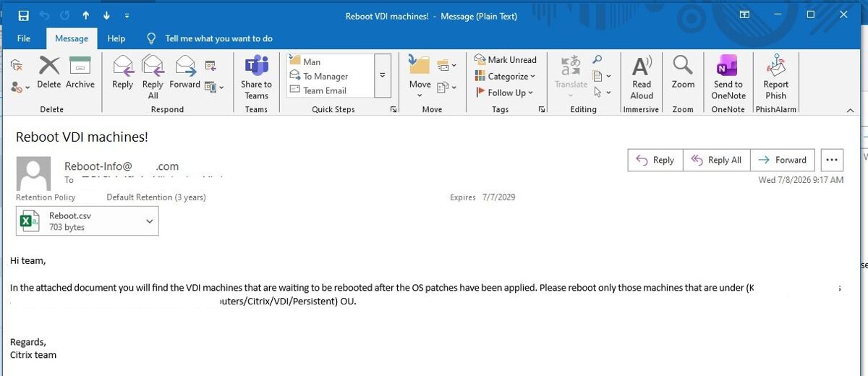Click the sender address Reboot-Info@
Screen dimensions: 868x376
(x=98, y=166)
